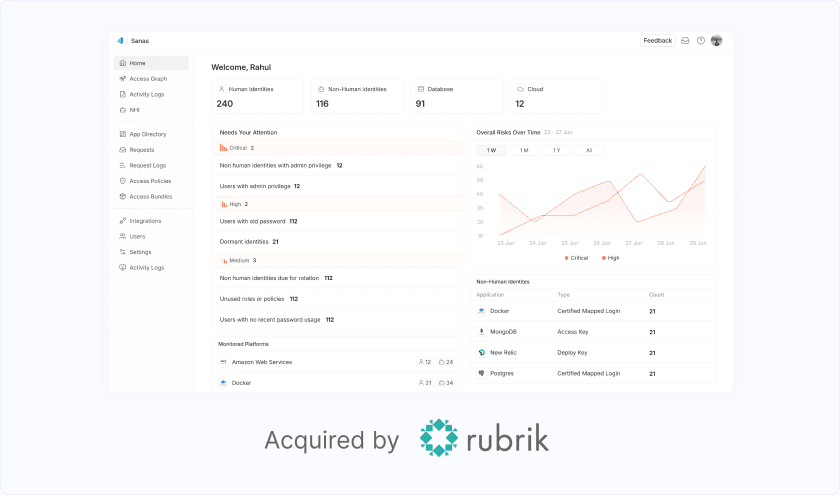
Task: Open the user avatar profile
Action: [x=716, y=41]
